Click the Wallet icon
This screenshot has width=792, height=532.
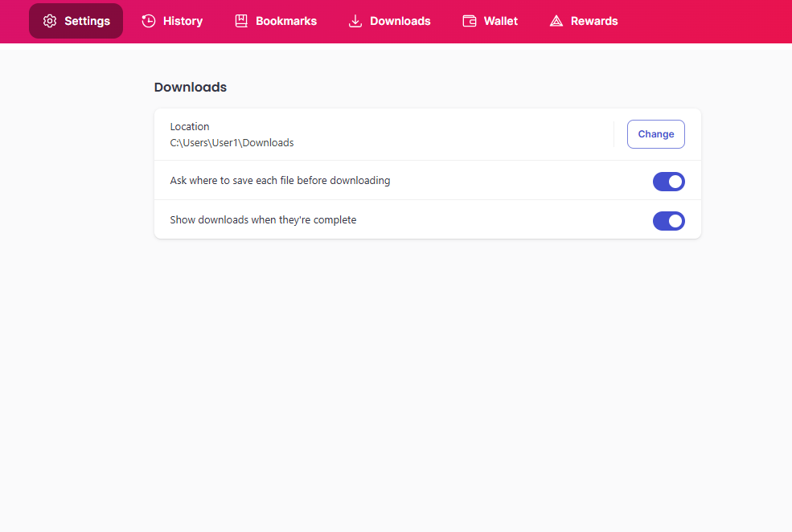(470, 21)
